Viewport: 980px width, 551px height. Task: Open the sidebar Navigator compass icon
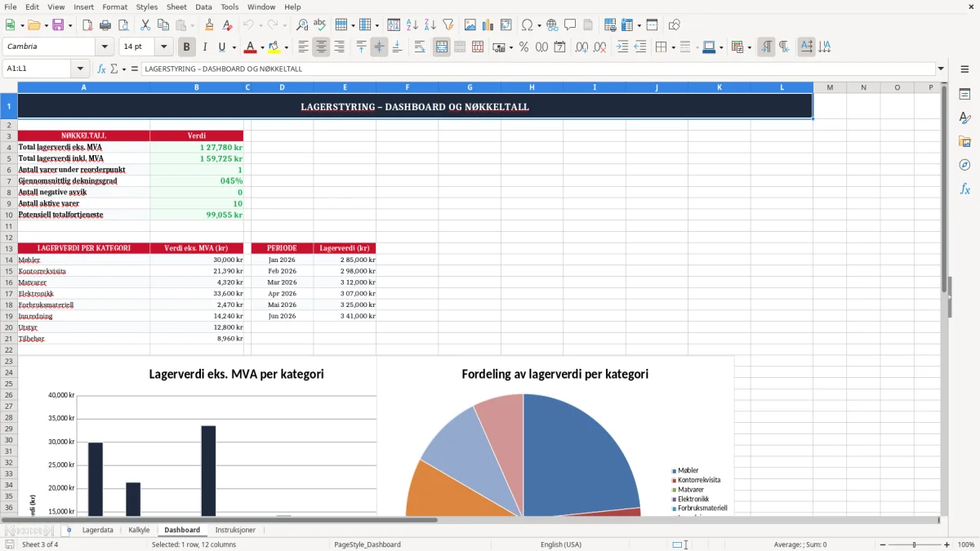pyautogui.click(x=964, y=165)
